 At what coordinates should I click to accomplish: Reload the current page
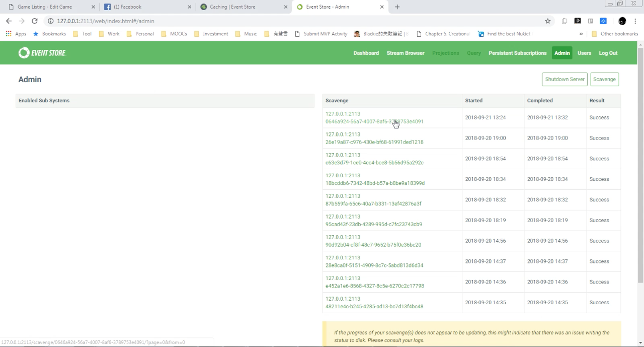35,21
